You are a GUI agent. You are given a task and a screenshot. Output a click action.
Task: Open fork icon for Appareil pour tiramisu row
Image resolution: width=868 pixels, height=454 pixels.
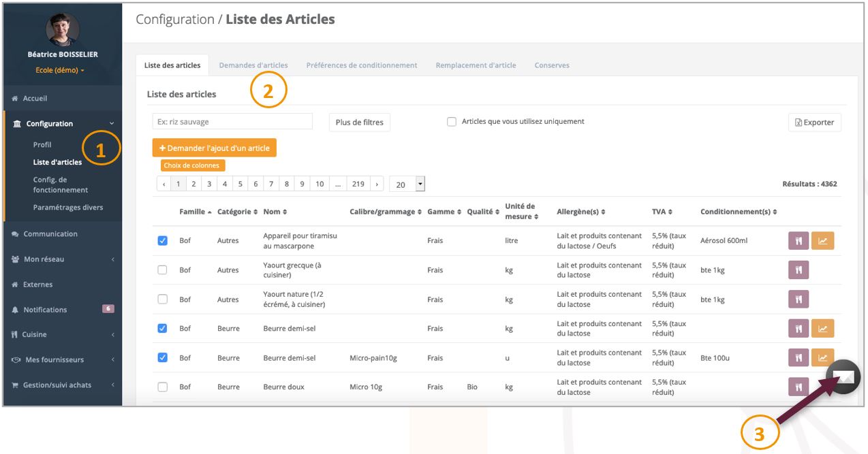799,240
